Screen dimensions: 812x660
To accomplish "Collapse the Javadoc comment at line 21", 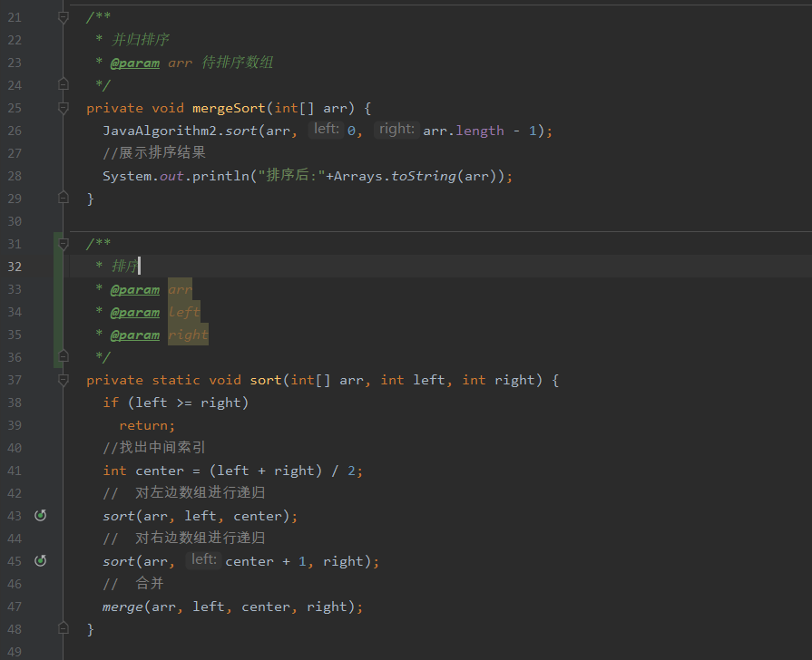I will [x=64, y=18].
